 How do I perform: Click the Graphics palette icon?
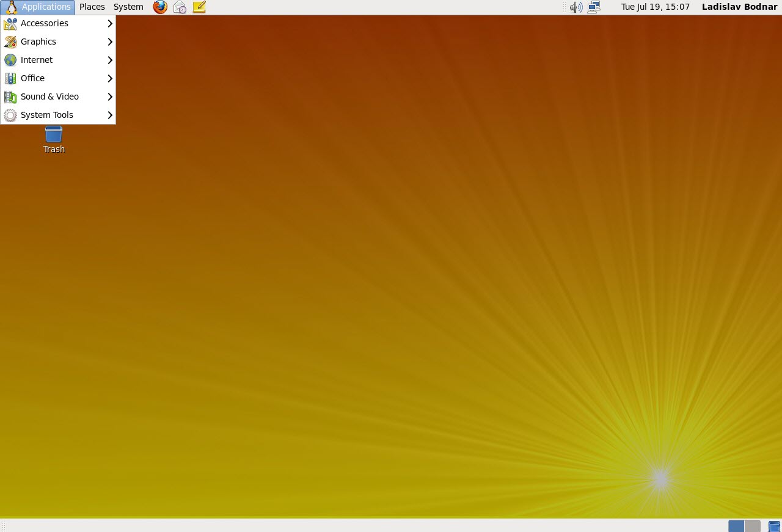[10, 42]
